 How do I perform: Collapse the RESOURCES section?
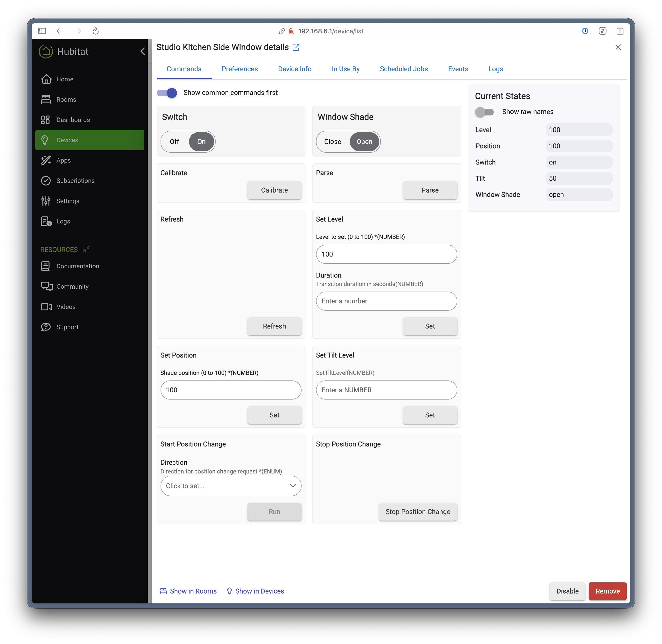(x=86, y=249)
